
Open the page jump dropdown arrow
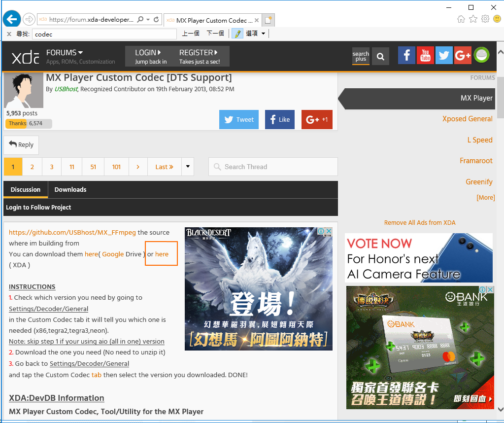188,167
